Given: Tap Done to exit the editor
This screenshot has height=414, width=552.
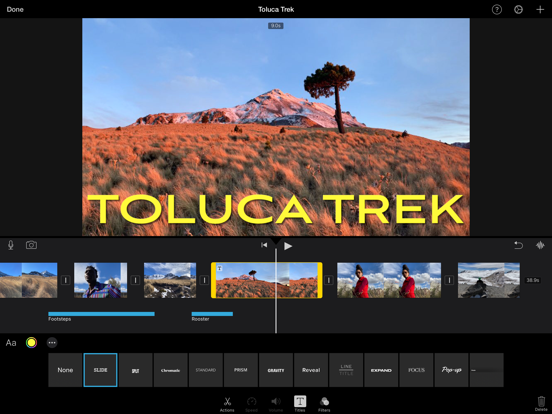Looking at the screenshot, I should coord(15,10).
